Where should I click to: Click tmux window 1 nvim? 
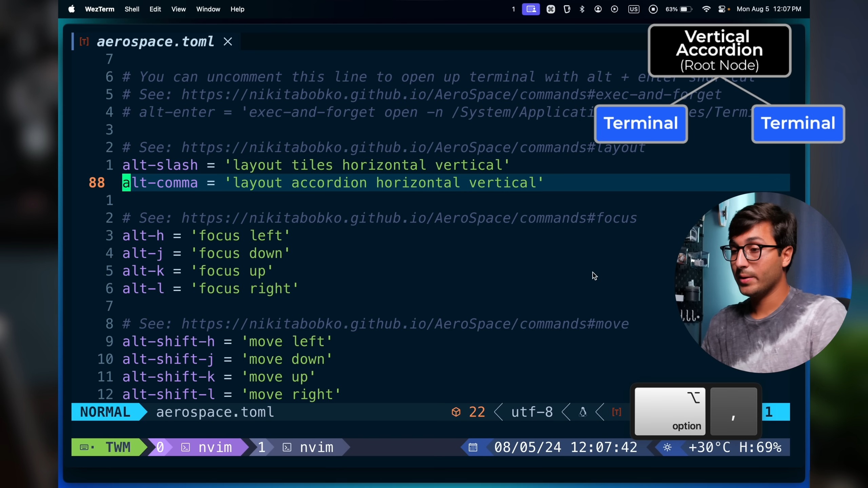tap(305, 447)
